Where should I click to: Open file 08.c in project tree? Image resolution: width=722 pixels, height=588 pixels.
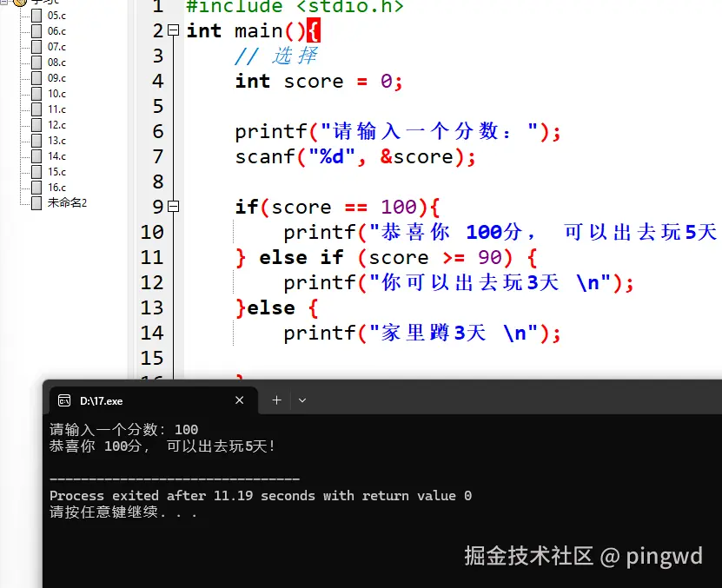[x=56, y=63]
